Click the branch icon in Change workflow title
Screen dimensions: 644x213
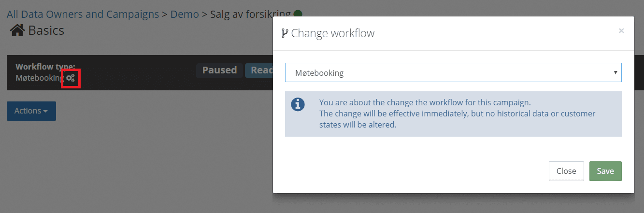tap(285, 33)
